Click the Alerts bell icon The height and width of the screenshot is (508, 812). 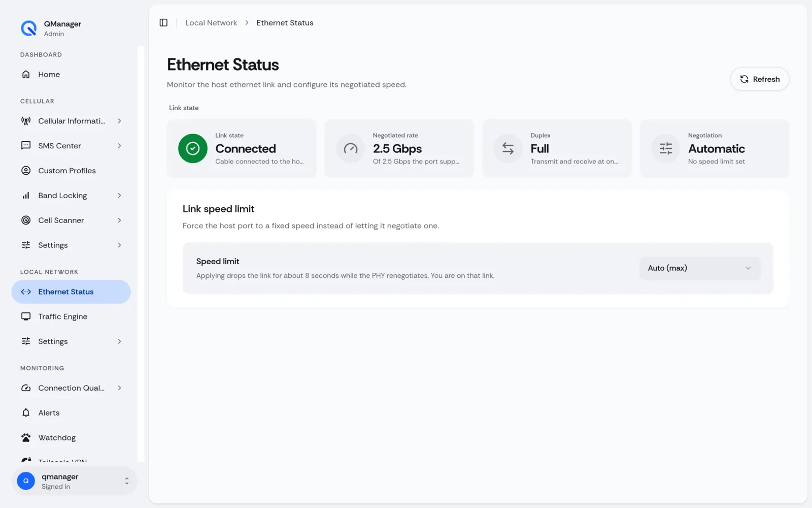[26, 412]
